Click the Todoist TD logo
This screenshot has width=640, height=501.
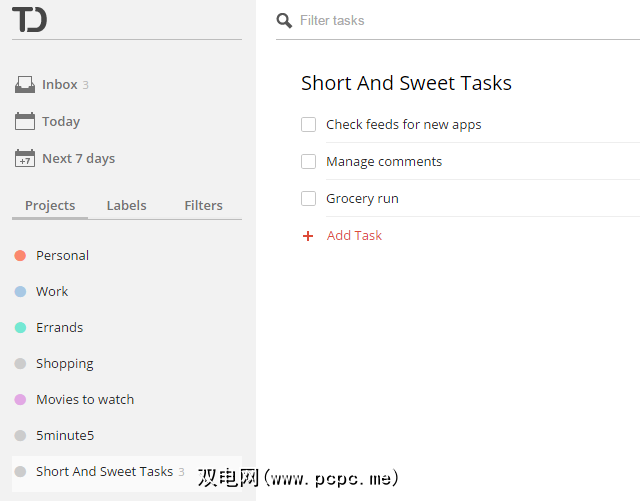29,20
